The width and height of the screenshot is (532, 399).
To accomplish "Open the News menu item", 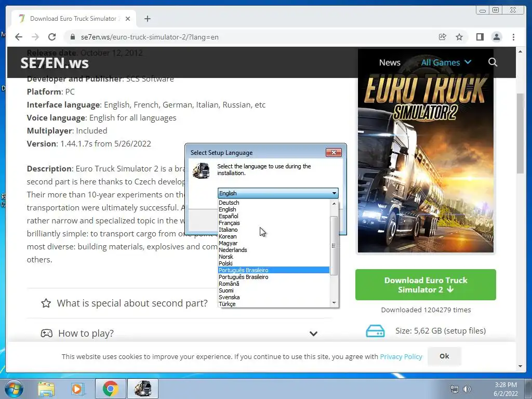I will point(390,62).
